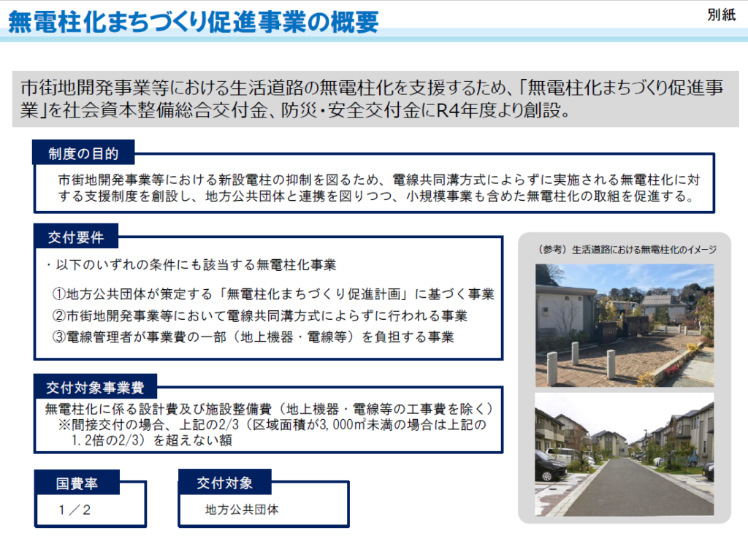Click the 交付対象事業費 heading

click(95, 387)
